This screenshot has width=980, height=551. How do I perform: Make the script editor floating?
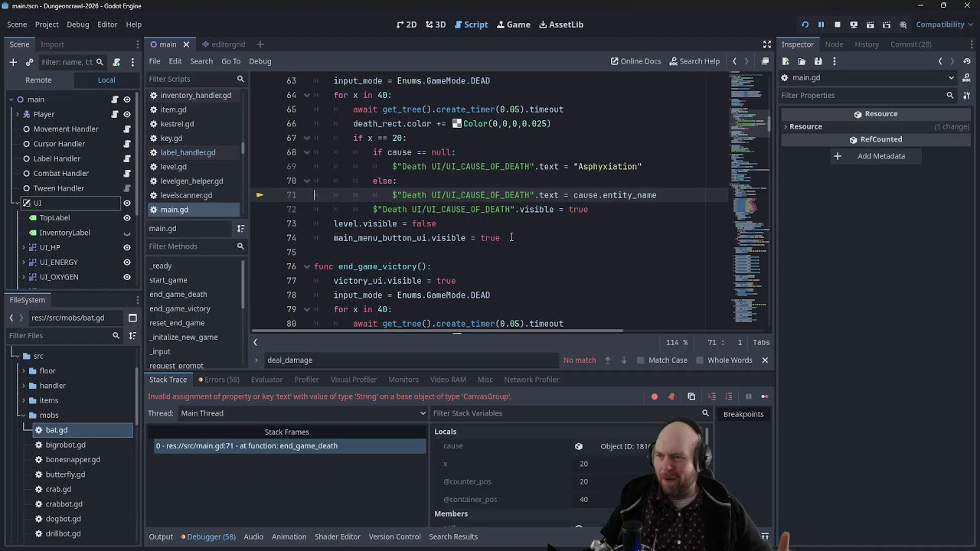[x=765, y=61]
